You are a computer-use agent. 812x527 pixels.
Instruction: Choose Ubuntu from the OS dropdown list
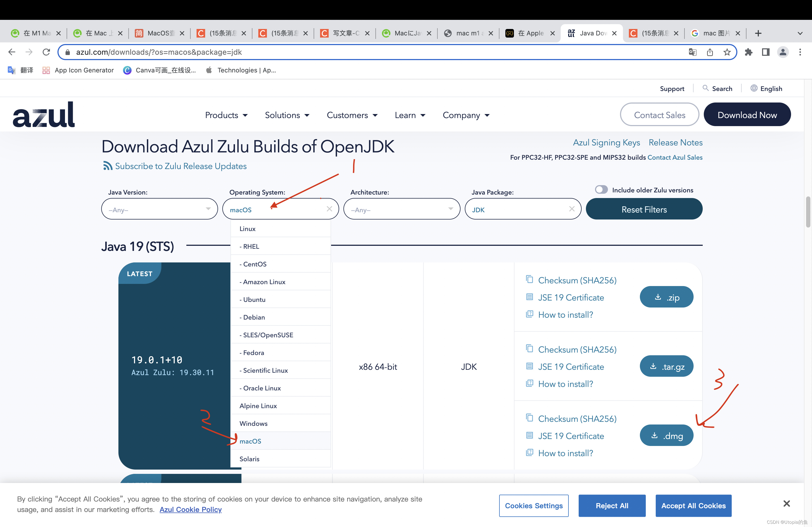coord(254,299)
